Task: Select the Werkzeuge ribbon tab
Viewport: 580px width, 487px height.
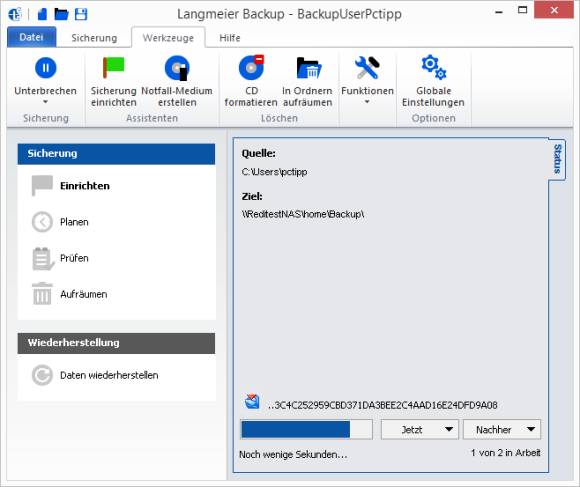Action: point(168,38)
